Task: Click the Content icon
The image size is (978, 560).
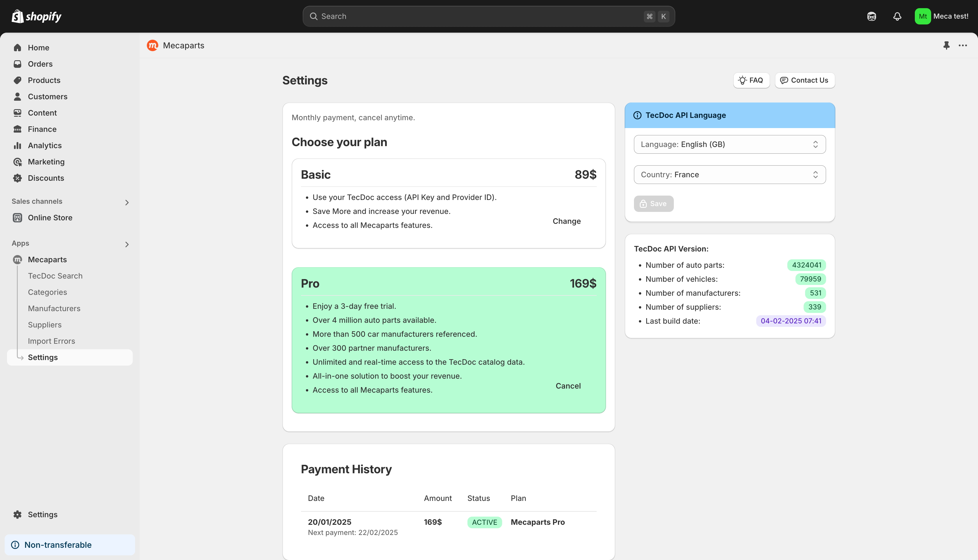Action: pyautogui.click(x=17, y=113)
